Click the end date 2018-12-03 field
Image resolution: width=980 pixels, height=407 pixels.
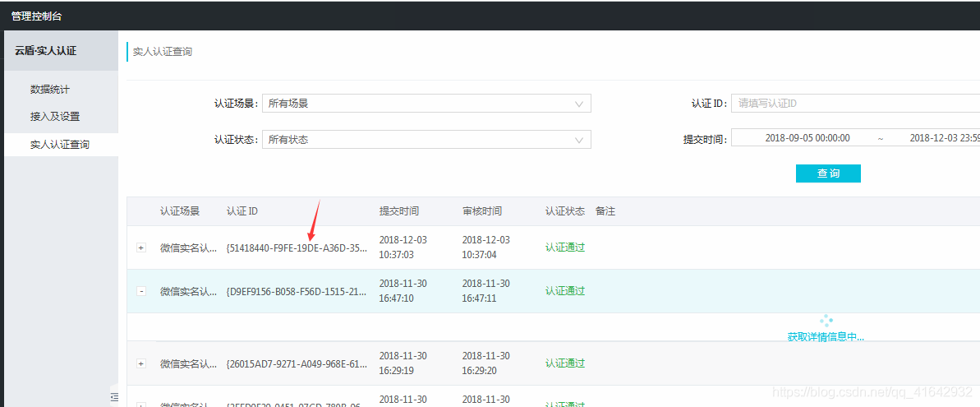coord(945,137)
